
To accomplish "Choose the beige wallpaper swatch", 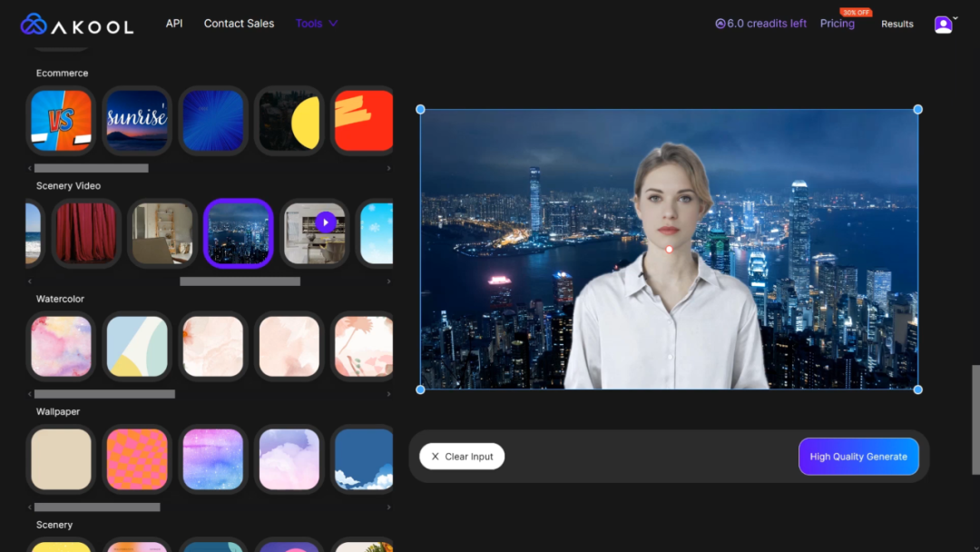I will click(62, 458).
